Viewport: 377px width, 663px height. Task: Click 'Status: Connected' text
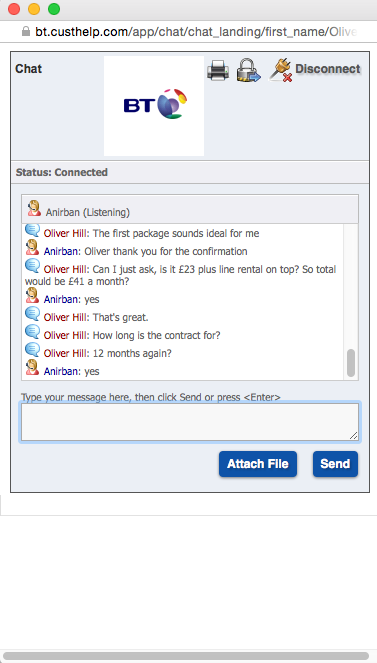tap(62, 173)
